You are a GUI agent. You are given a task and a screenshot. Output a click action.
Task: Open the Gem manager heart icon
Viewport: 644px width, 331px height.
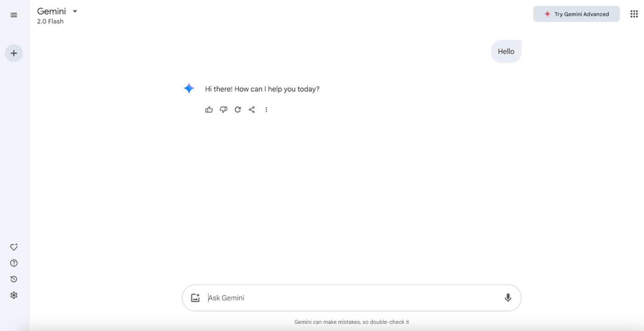tap(14, 247)
